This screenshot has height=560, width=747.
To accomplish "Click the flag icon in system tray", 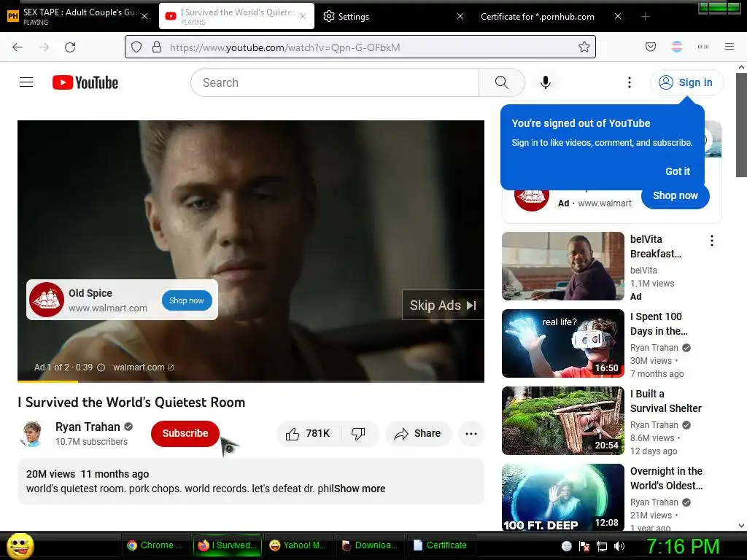I will point(584,546).
